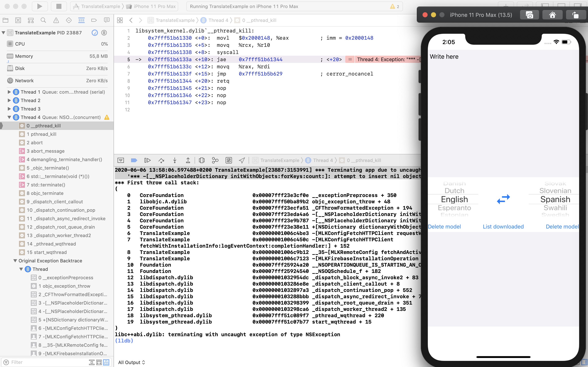Screen dimensions: 588x367
Task: Click the Run (play) button in Xcode toolbar
Action: pyautogui.click(x=40, y=6)
